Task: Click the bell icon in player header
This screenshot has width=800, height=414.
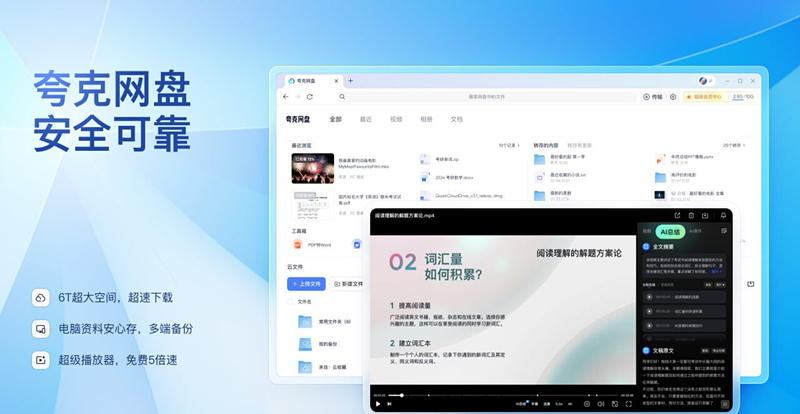Action: pyautogui.click(x=723, y=215)
